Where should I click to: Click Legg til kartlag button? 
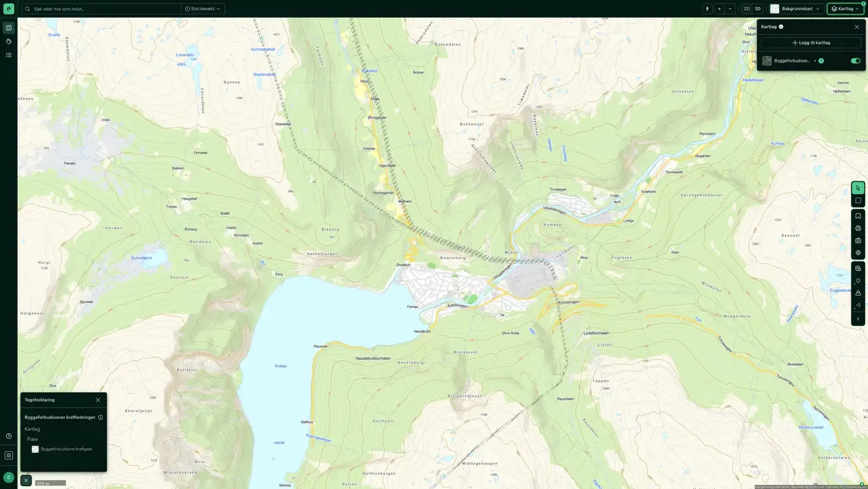[811, 43]
